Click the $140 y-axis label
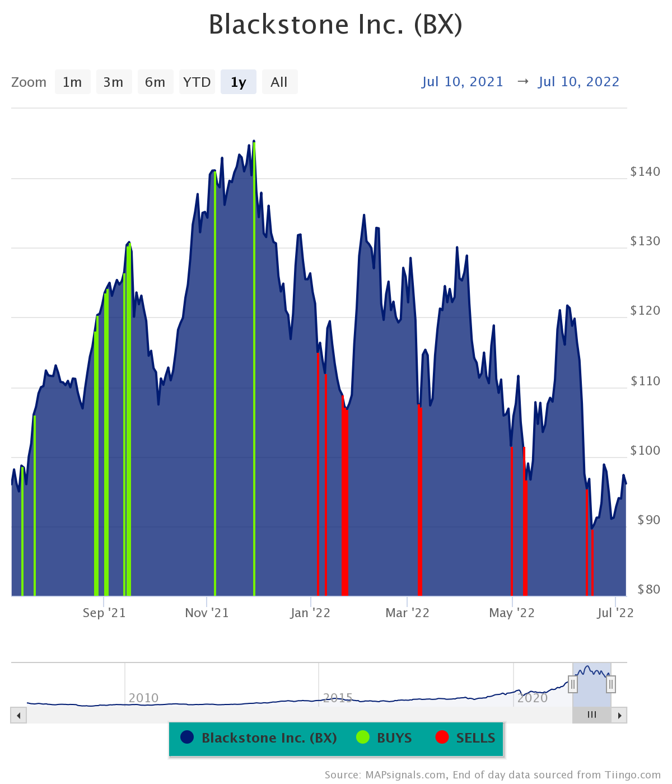672x784 pixels. click(x=645, y=172)
